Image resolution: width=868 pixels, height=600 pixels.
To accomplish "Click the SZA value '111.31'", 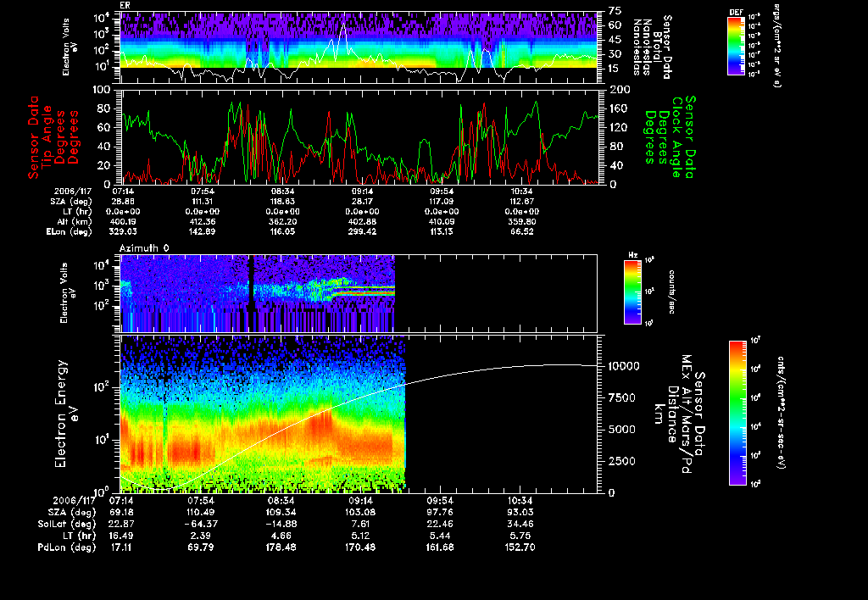I will (202, 202).
